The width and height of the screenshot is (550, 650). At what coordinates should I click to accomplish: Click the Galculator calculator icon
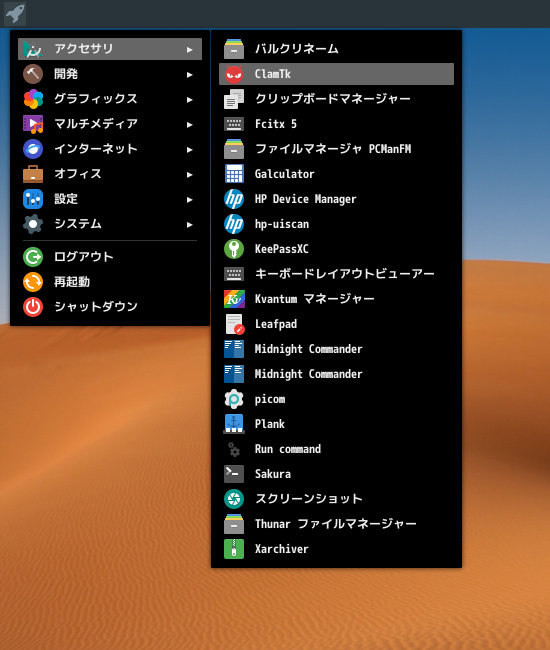click(x=234, y=174)
